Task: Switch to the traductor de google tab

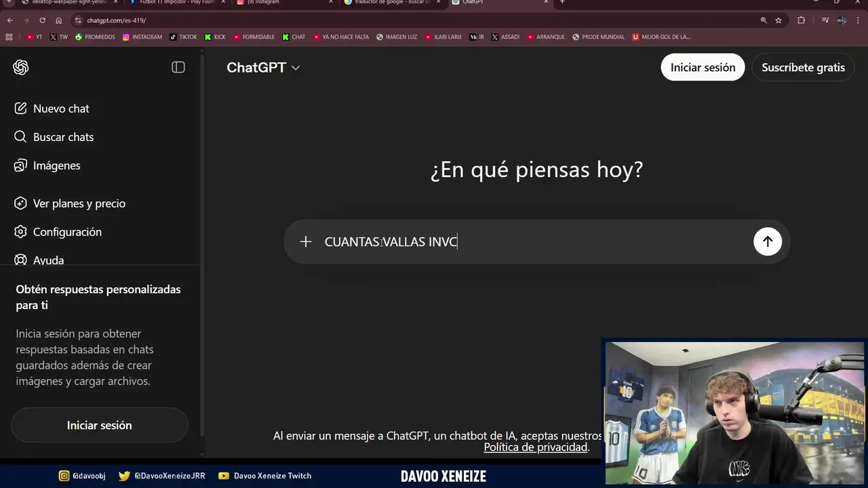Action: tap(391, 2)
